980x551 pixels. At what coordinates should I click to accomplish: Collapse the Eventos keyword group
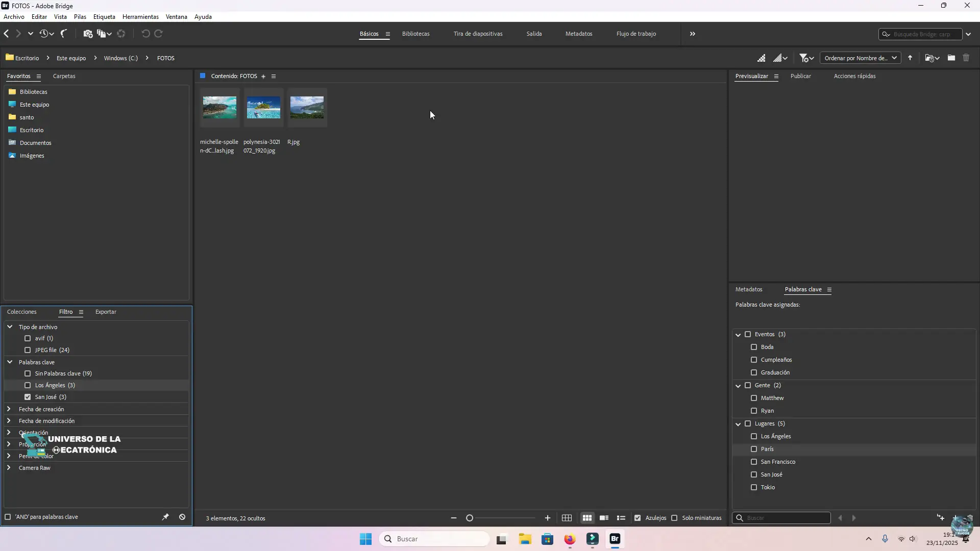pos(739,334)
